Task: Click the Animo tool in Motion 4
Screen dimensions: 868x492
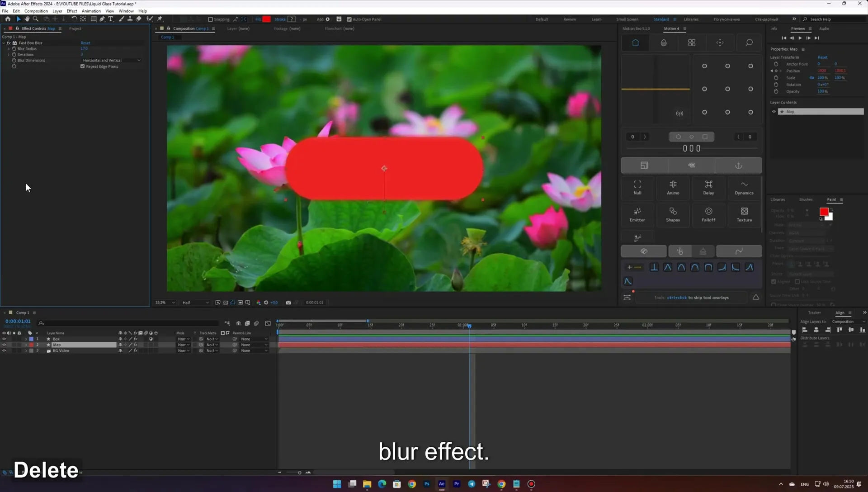Action: pos(673,187)
